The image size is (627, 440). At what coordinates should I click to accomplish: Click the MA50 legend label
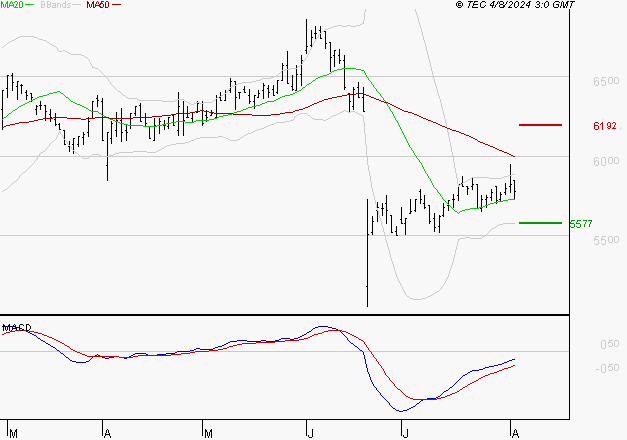coord(98,5)
